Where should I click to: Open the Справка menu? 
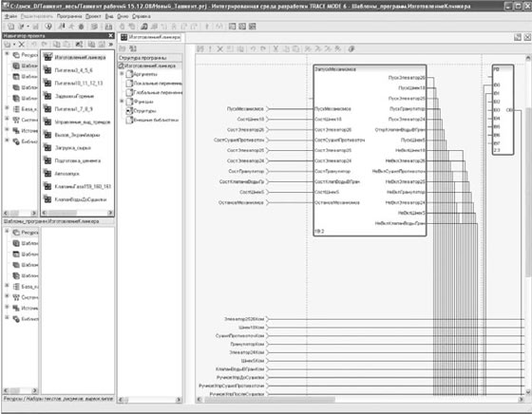(142, 16)
